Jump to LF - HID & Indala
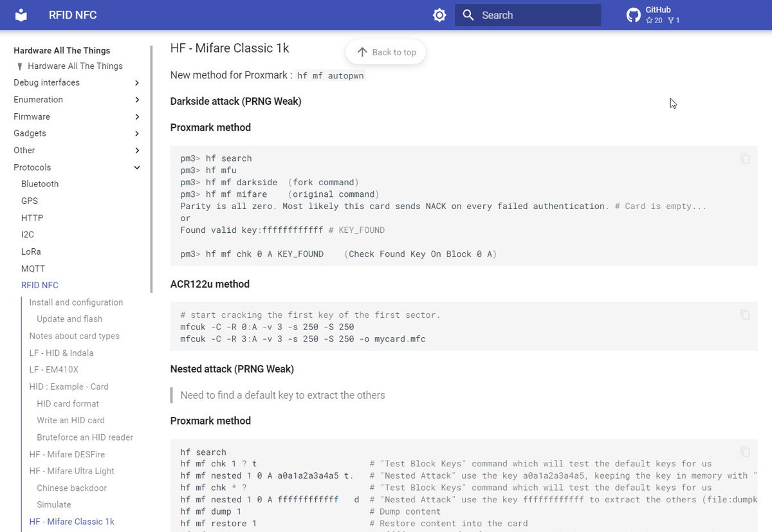Viewport: 772px width, 532px height. (61, 353)
